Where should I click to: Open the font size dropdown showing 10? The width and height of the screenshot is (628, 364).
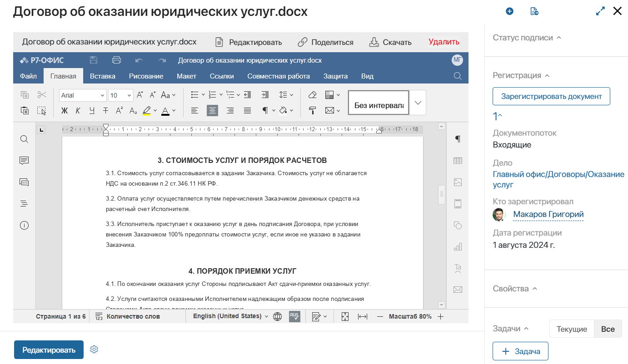coord(120,95)
